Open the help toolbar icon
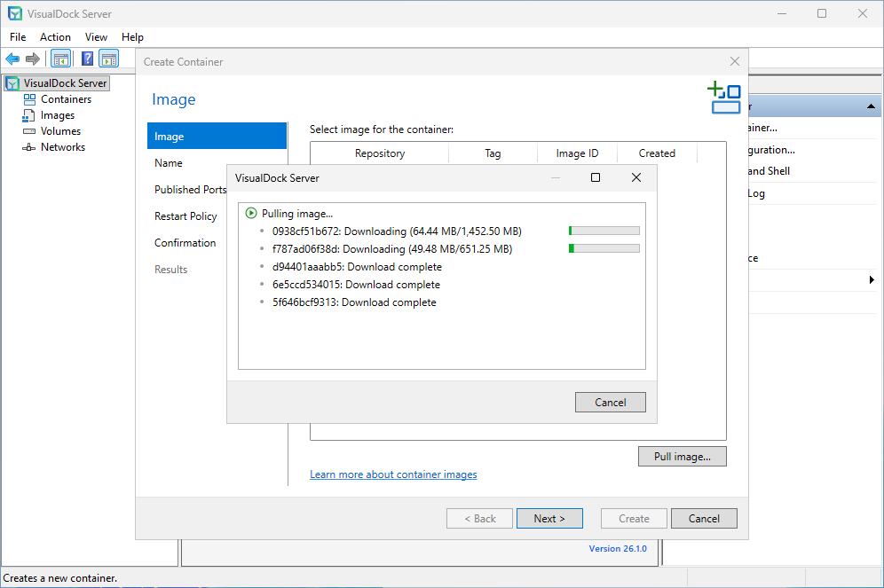 (x=87, y=59)
